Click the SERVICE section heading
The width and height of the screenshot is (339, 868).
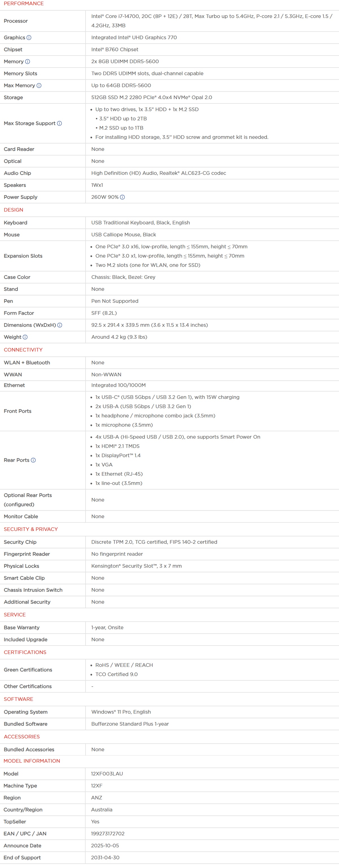tap(15, 615)
